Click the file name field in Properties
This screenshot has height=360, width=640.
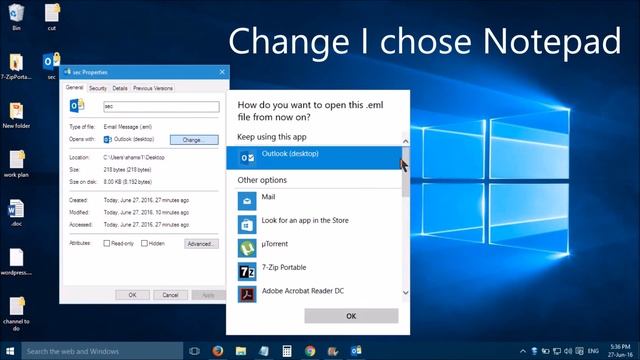161,107
